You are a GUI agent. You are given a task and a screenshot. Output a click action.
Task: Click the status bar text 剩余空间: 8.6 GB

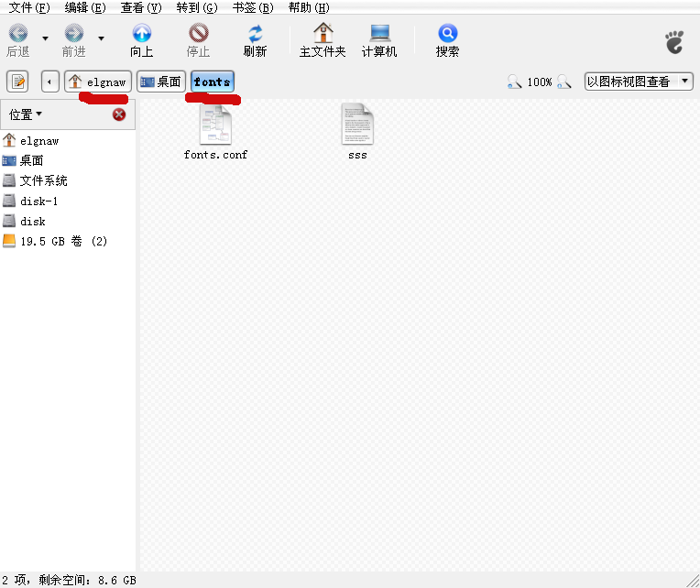pyautogui.click(x=88, y=580)
